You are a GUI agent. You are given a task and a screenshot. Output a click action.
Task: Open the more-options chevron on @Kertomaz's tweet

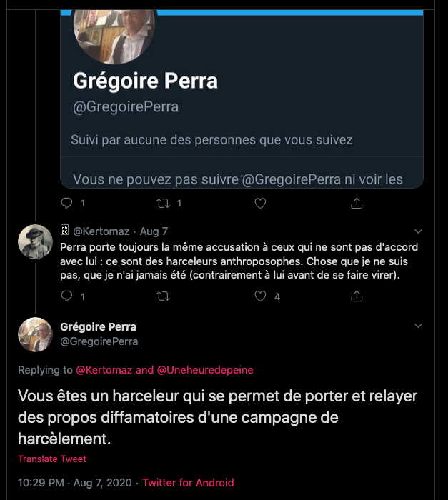(419, 231)
